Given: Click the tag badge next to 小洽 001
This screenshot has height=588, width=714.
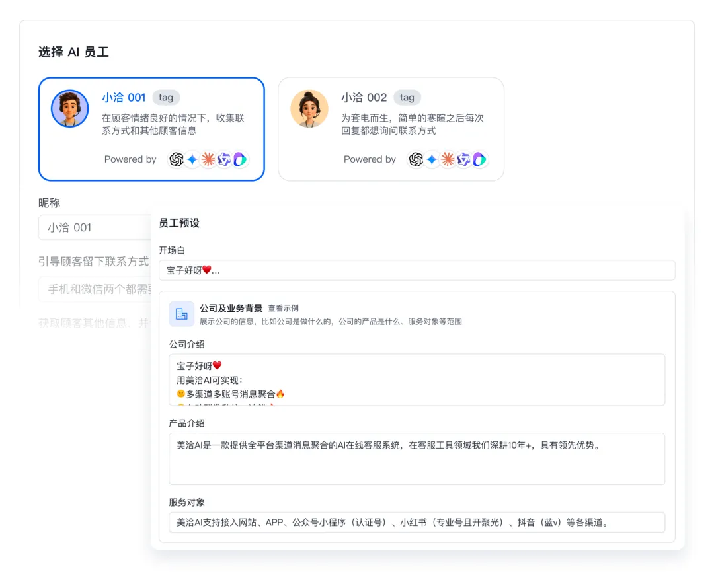Looking at the screenshot, I should pyautogui.click(x=166, y=98).
